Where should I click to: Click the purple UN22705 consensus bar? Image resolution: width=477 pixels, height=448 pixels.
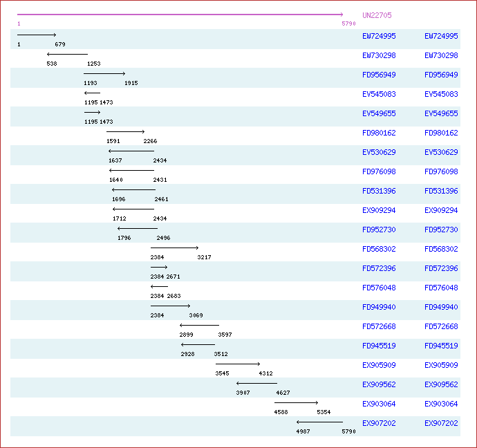click(x=180, y=15)
